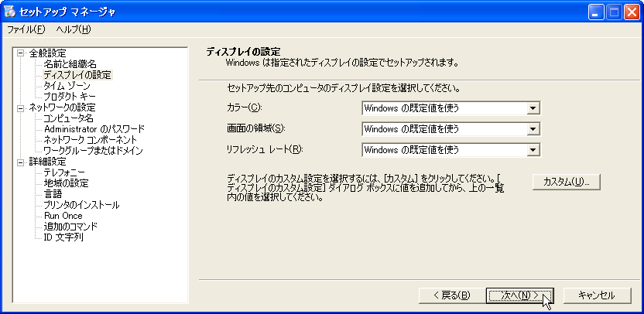The width and height of the screenshot is (644, 314).
Task: Collapse the ネットワークの設定 tree node
Action: pos(21,108)
